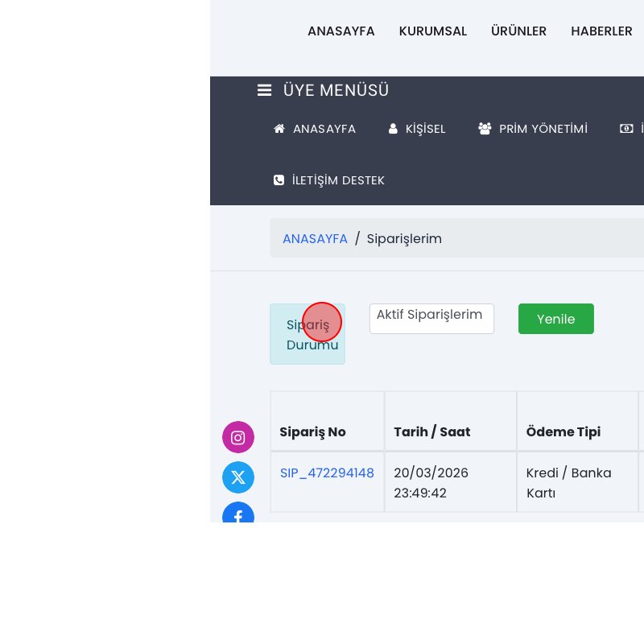Click the Sipariş No column header

312,432
